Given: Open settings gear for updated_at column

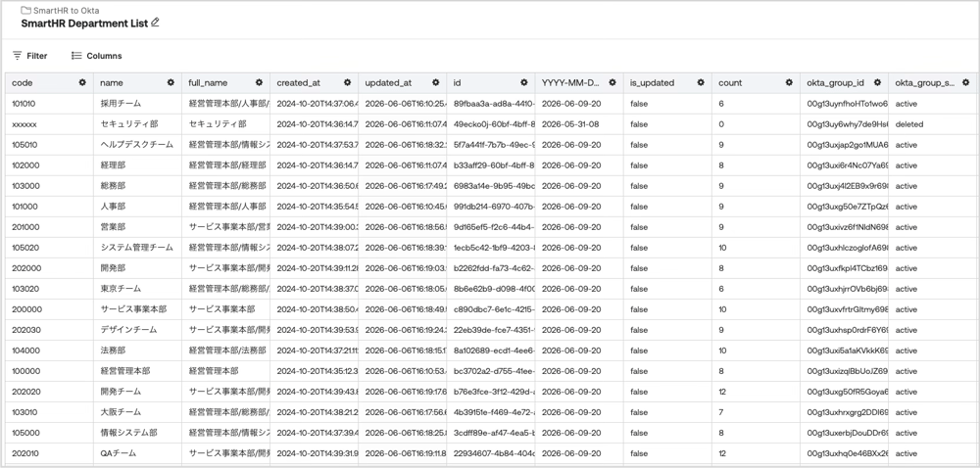Looking at the screenshot, I should [436, 82].
